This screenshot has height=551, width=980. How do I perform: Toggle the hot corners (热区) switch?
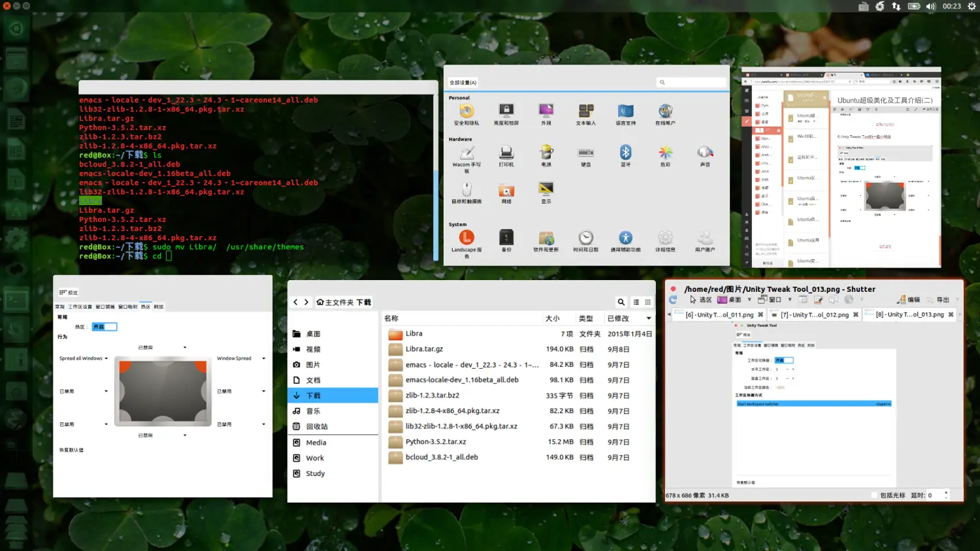(x=105, y=326)
